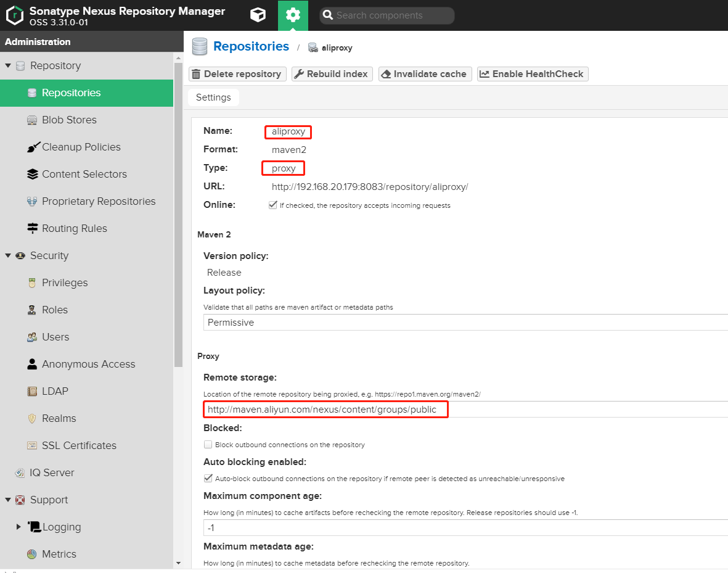Click the Maximum component age field
The width and height of the screenshot is (728, 573).
coord(465,527)
